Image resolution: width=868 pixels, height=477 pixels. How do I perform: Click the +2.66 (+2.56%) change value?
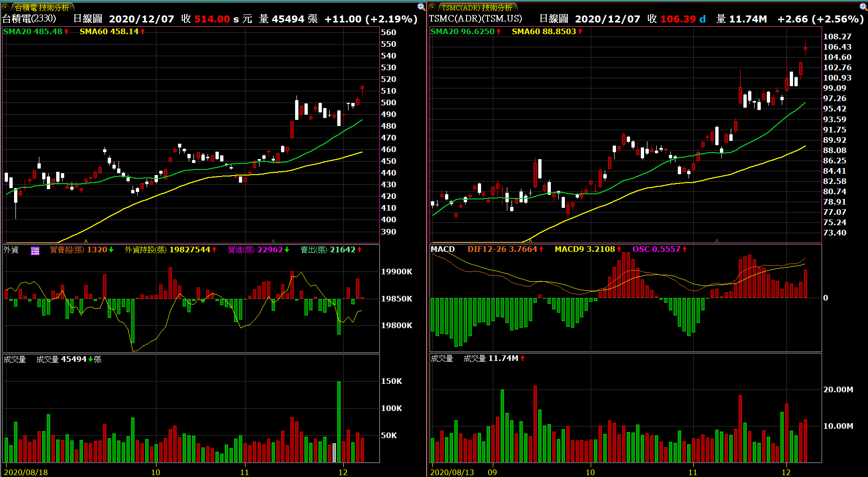[x=821, y=19]
